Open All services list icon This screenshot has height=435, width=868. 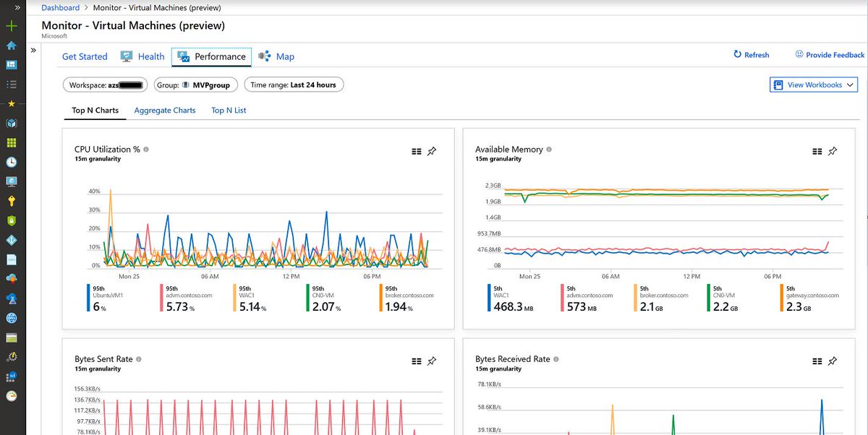pyautogui.click(x=12, y=85)
